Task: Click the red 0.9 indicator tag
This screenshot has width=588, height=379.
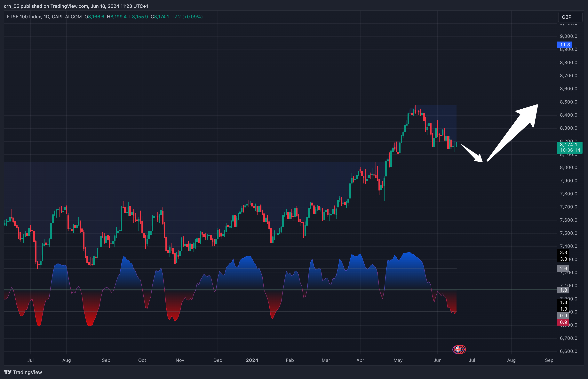Action: (x=563, y=322)
